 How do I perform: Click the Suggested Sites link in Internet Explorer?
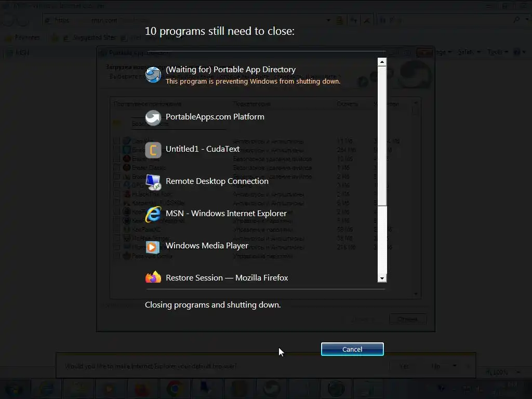tap(90, 37)
